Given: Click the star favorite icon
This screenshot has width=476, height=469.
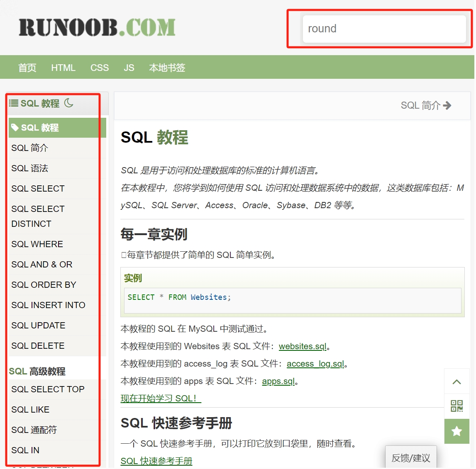Looking at the screenshot, I should [x=456, y=431].
